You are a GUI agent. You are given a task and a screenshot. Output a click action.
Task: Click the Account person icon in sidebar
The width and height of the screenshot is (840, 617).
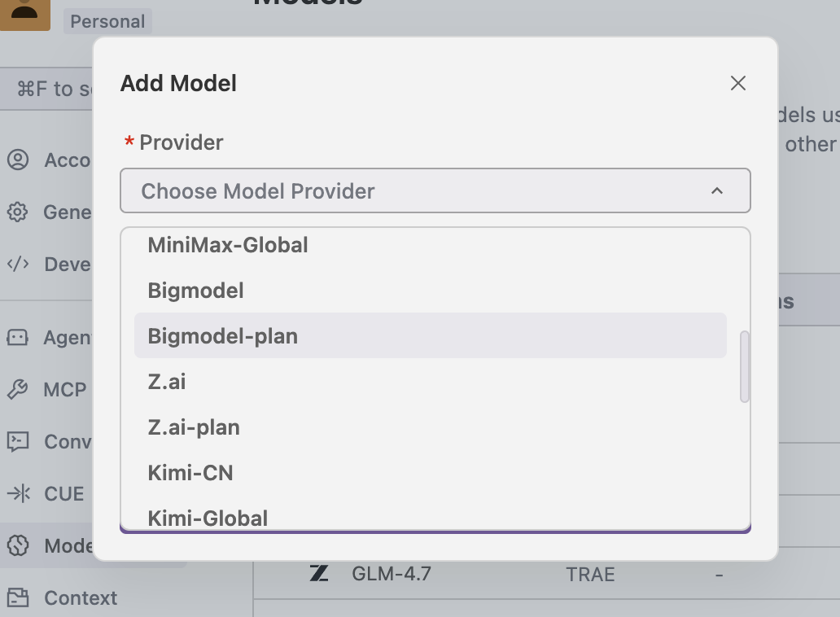coord(18,160)
